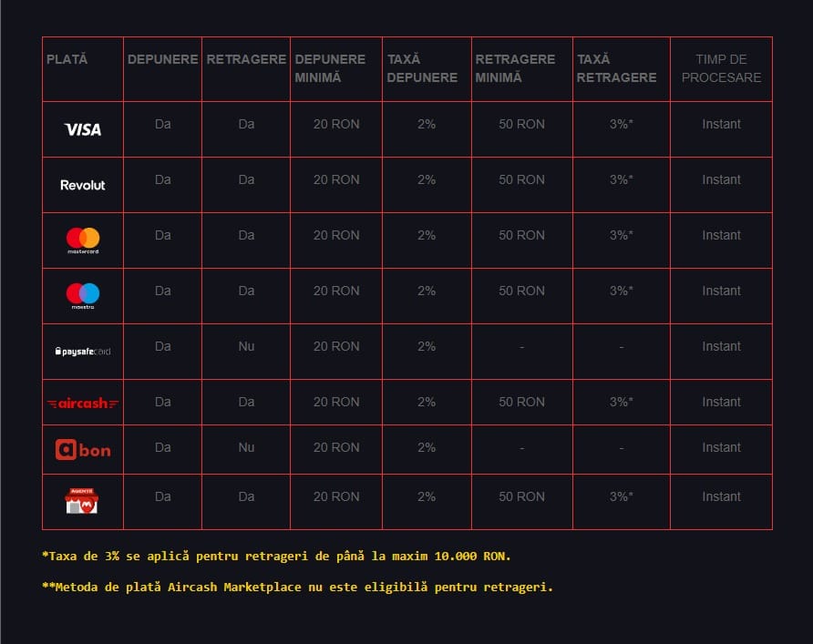The height and width of the screenshot is (644, 813).
Task: Click the Visa logo
Action: [83, 129]
